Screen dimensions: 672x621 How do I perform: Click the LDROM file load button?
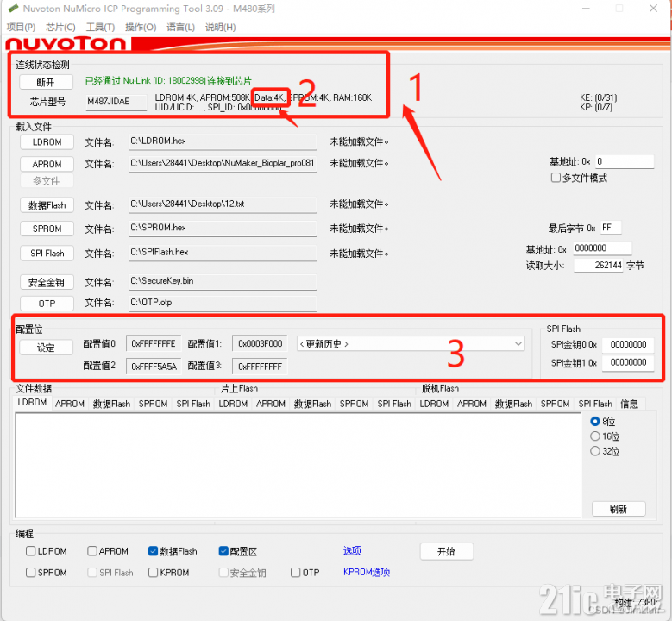tap(47, 141)
